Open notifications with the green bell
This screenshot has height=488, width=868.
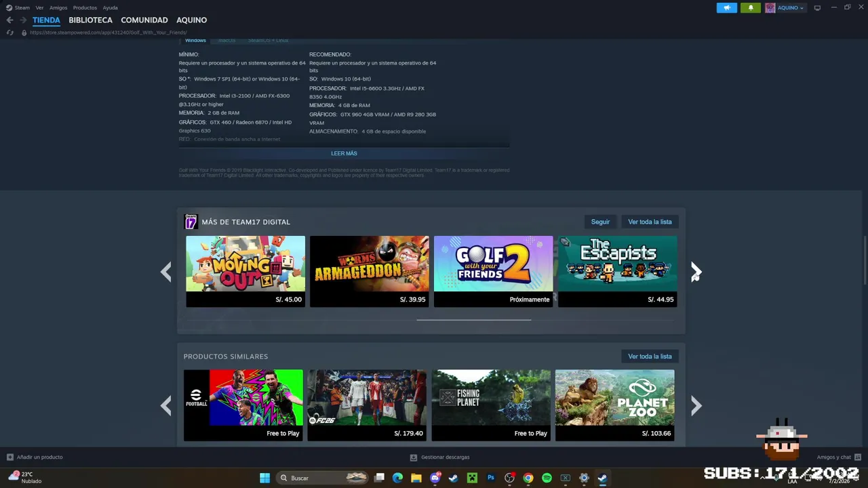[751, 8]
